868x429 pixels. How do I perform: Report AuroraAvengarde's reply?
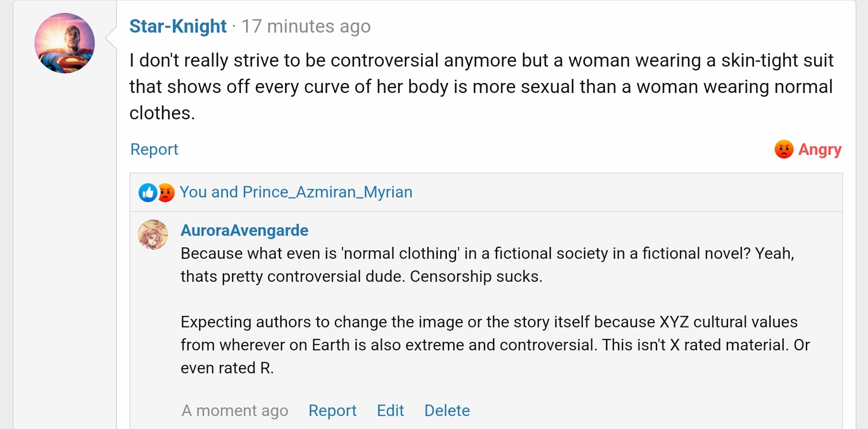[332, 411]
